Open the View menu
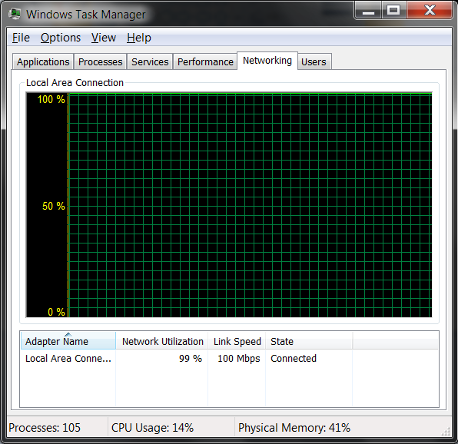Image resolution: width=458 pixels, height=444 pixels. pyautogui.click(x=104, y=38)
